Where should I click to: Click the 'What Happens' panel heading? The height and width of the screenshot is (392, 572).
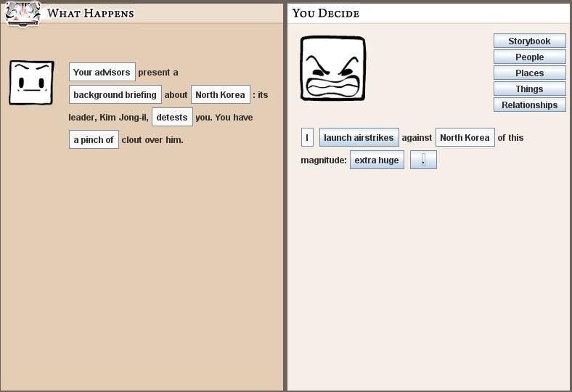(91, 13)
